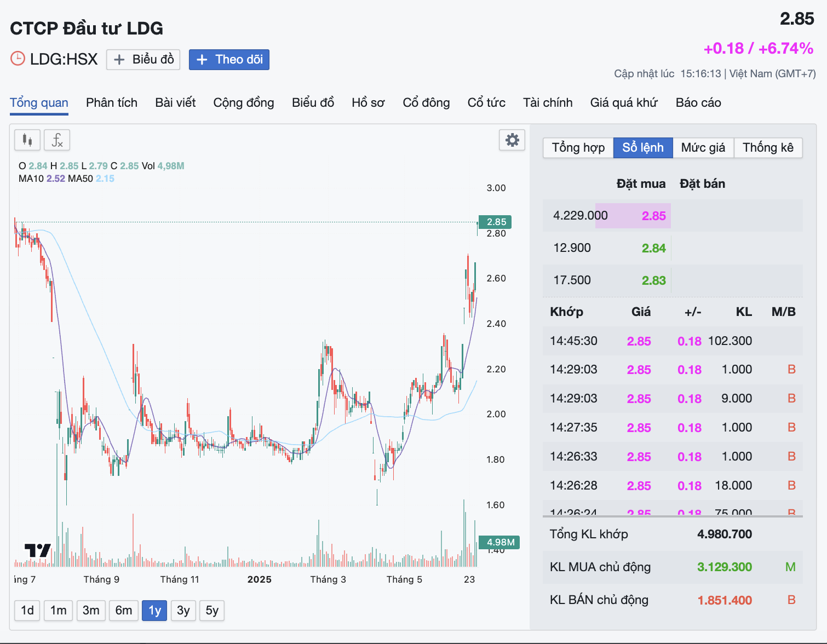Open chart settings gear icon
This screenshot has height=644, width=827.
point(512,140)
